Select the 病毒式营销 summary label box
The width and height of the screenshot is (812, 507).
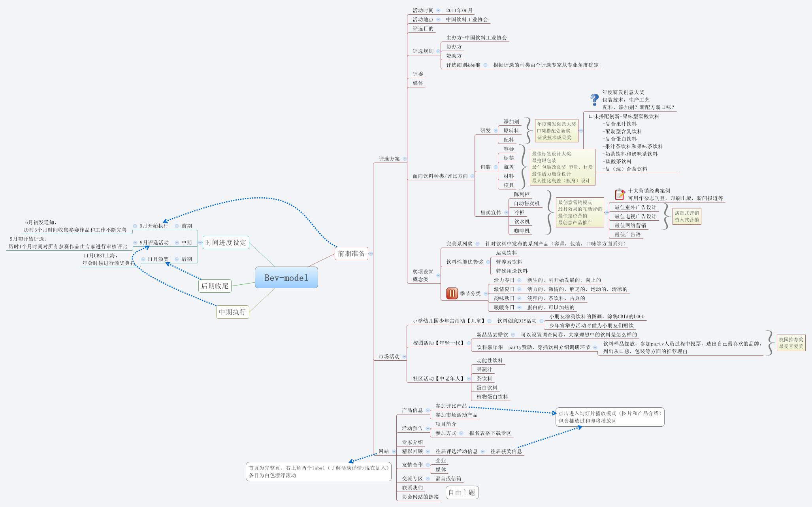point(686,216)
